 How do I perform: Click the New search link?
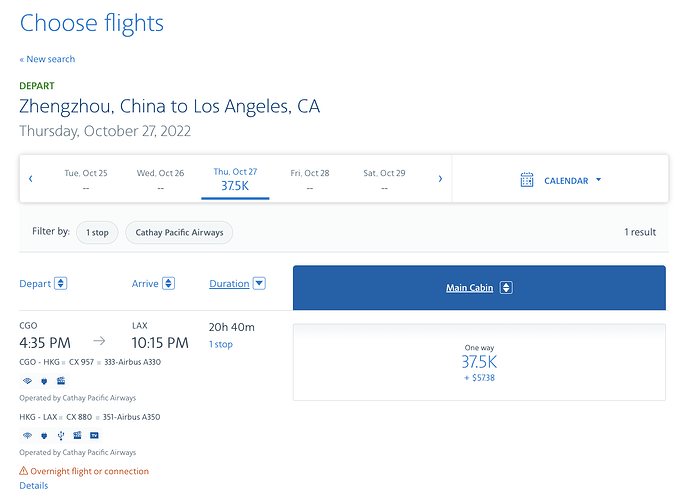coord(47,59)
